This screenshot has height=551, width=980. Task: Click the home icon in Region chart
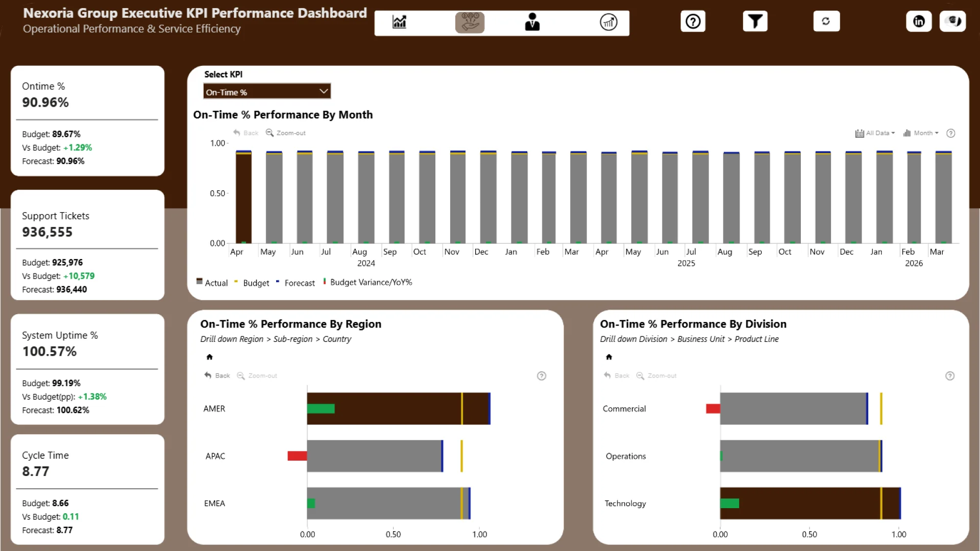(x=209, y=357)
